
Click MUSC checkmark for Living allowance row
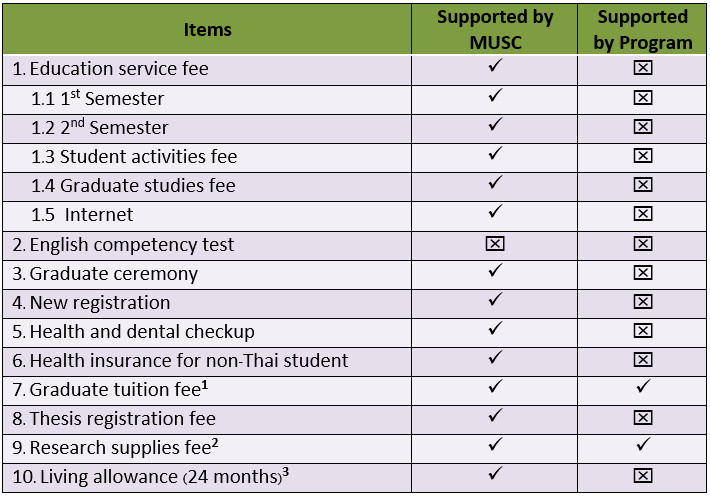coord(494,474)
